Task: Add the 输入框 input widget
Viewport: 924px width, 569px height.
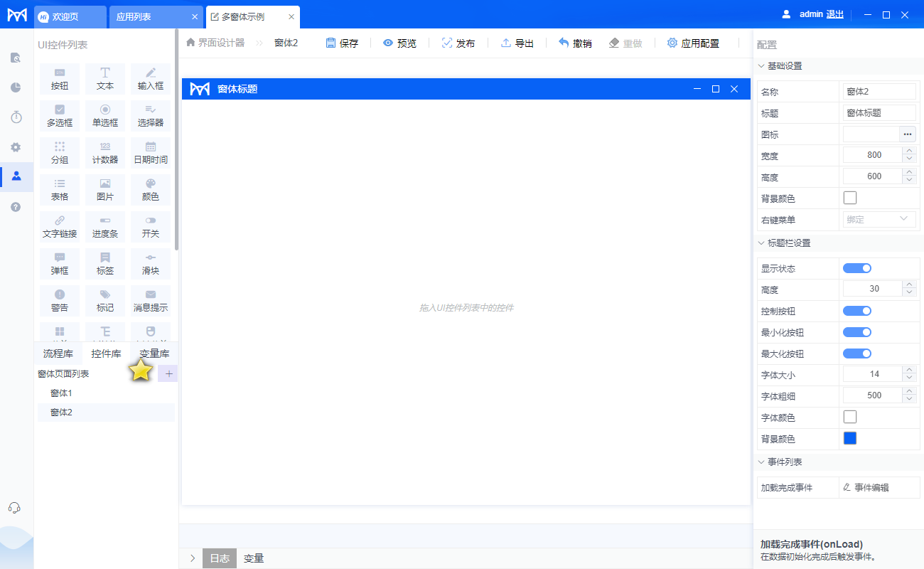Action: [x=151, y=79]
